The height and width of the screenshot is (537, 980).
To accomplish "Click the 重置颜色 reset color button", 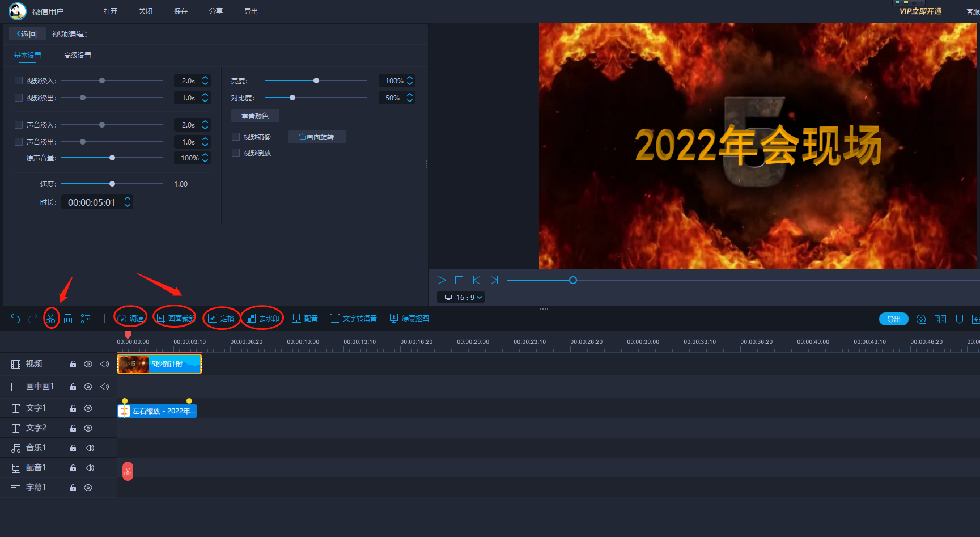I will click(x=255, y=116).
